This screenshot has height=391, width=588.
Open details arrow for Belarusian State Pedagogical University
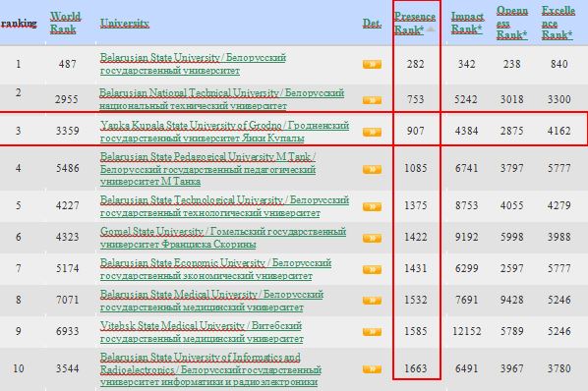(372, 169)
